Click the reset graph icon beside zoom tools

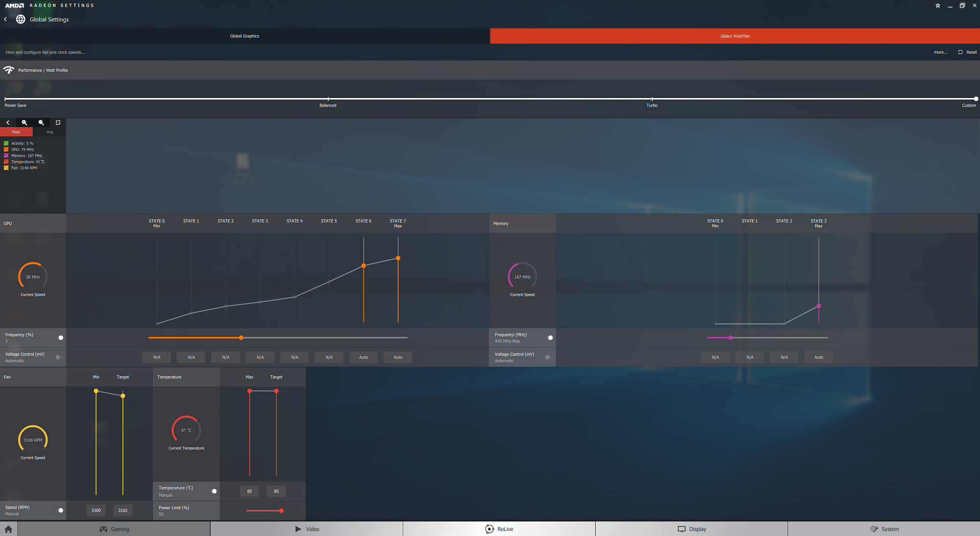[58, 123]
